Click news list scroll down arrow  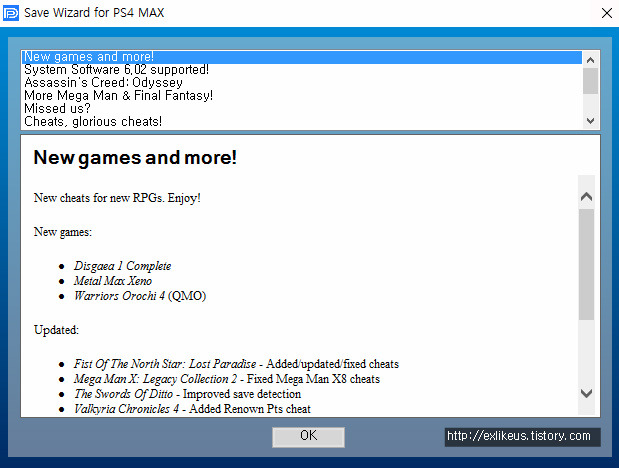point(591,120)
